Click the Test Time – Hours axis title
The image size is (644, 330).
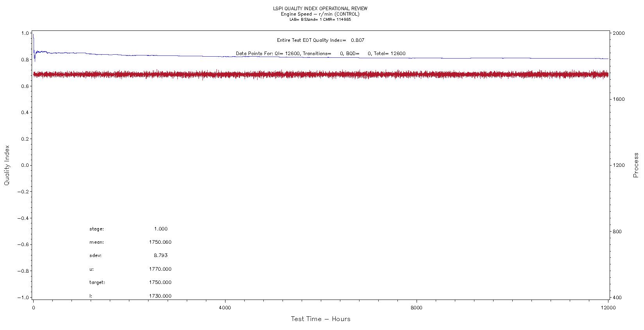tap(320, 319)
